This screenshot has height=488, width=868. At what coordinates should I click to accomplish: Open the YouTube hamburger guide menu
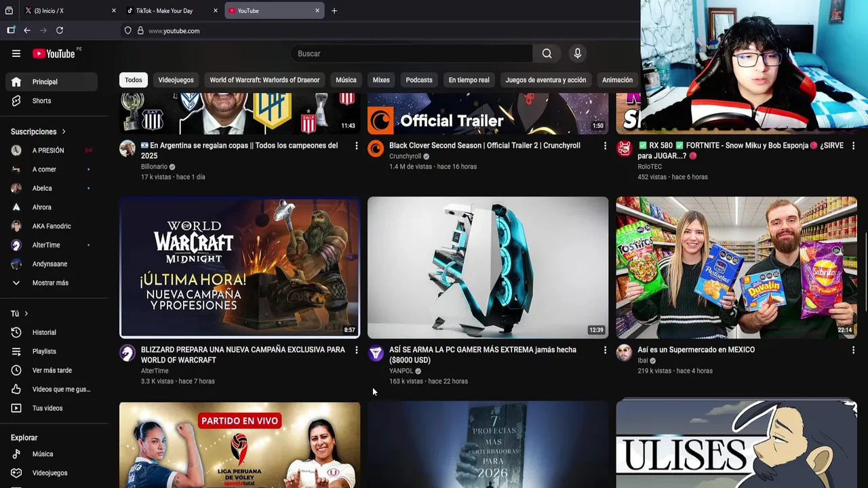pos(16,54)
